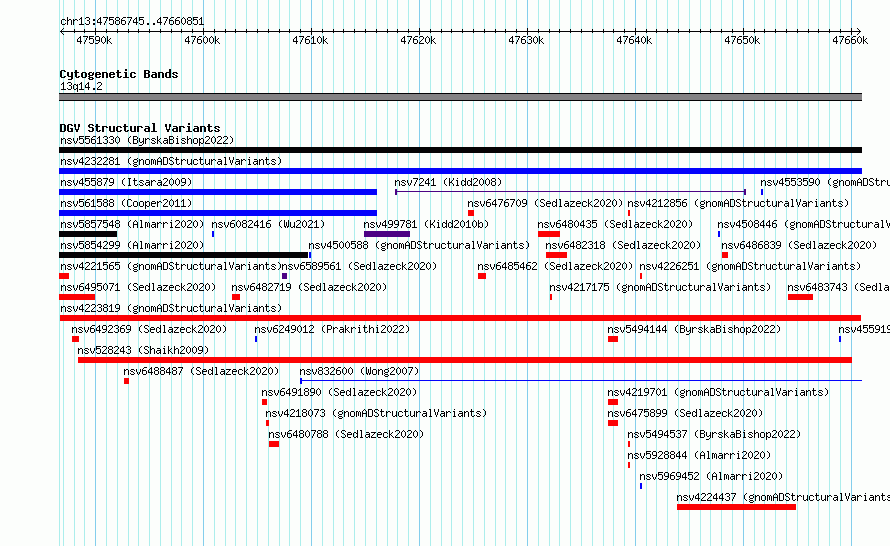Open nsv6483743 variant label
Screen dimensions: 890x546
[x=838, y=287]
